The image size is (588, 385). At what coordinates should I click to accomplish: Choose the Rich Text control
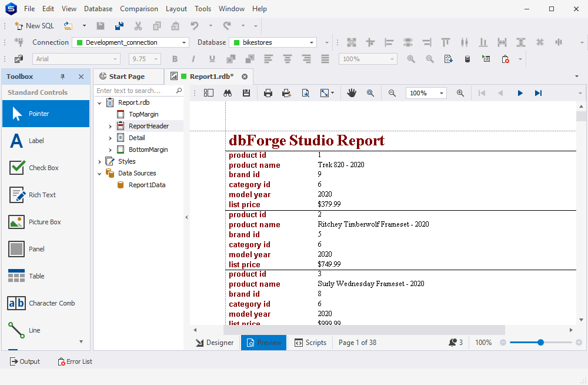[46, 195]
